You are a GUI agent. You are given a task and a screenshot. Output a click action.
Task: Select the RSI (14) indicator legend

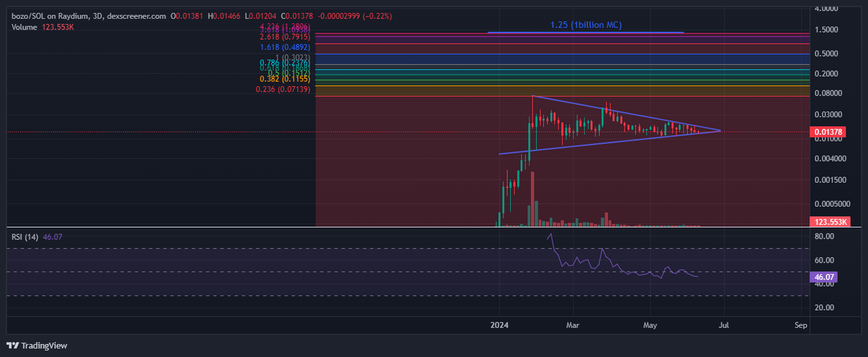click(x=25, y=236)
